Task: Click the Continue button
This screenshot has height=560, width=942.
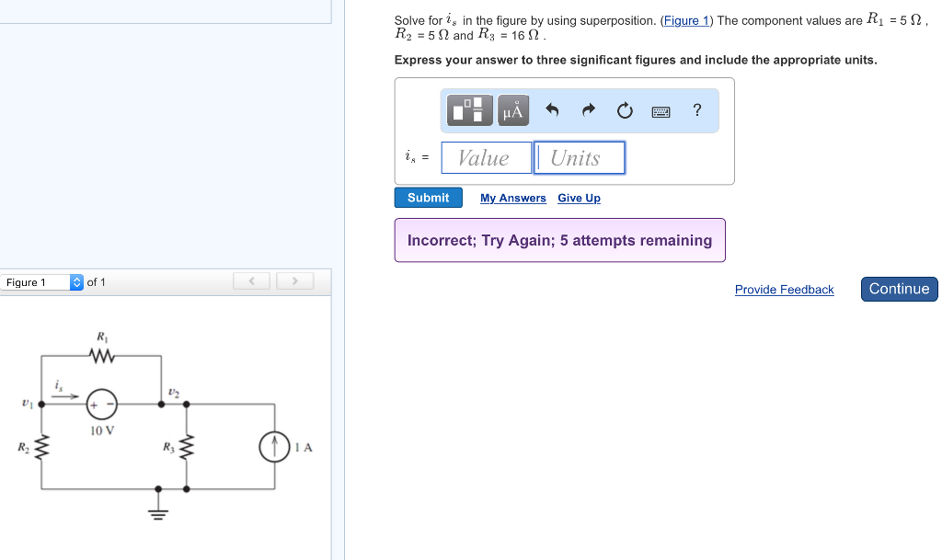Action: [x=899, y=289]
